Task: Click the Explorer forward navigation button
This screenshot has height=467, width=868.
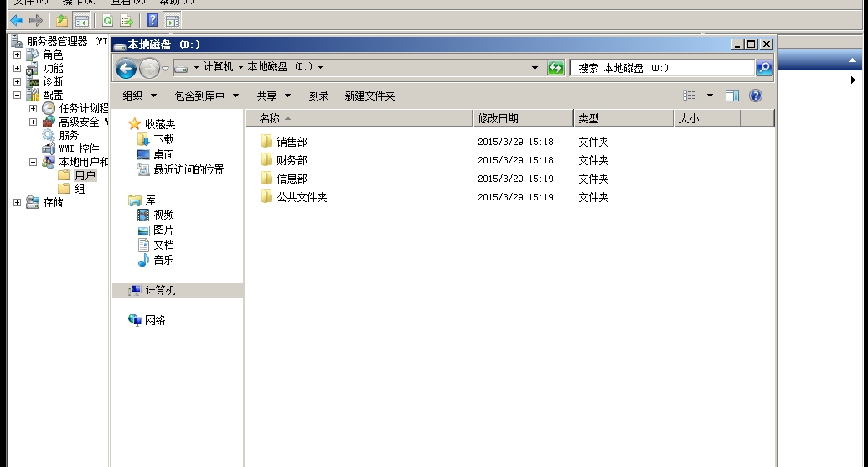Action: point(149,69)
